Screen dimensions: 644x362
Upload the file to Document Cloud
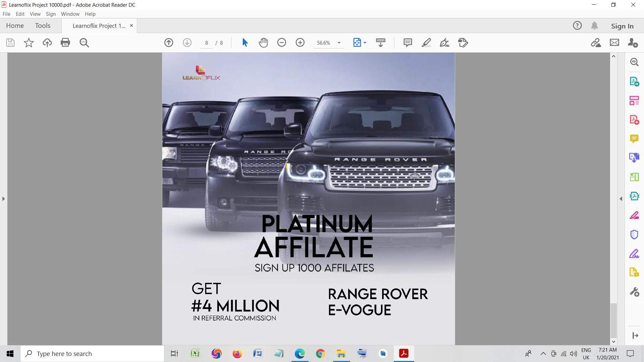(47, 43)
